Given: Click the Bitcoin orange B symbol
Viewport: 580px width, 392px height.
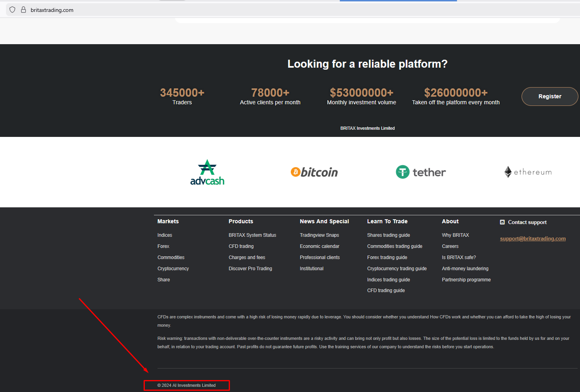Looking at the screenshot, I should [296, 172].
